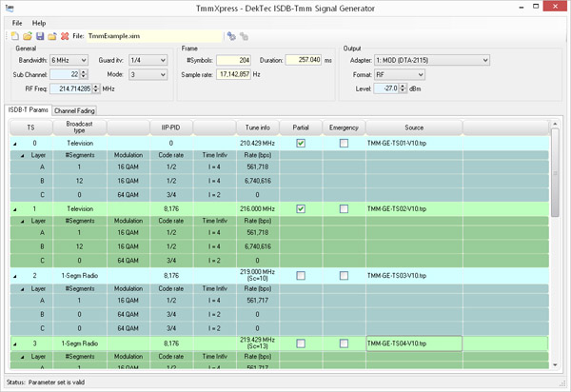This screenshot has height=392, width=571.
Task: Check Emergency checkbox for TS 2
Action: [x=344, y=276]
